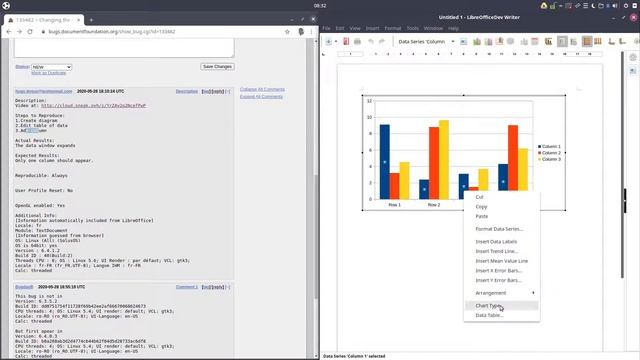640x360 pixels.
Task: Toggle Legend On/Off in chart toolbar
Action: 562,41
